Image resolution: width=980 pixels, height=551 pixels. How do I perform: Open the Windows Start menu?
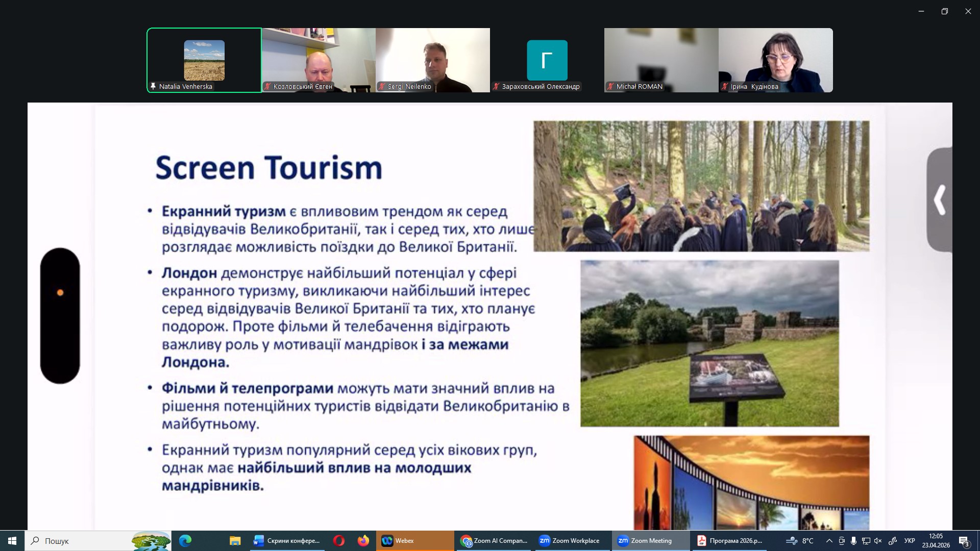pyautogui.click(x=12, y=541)
